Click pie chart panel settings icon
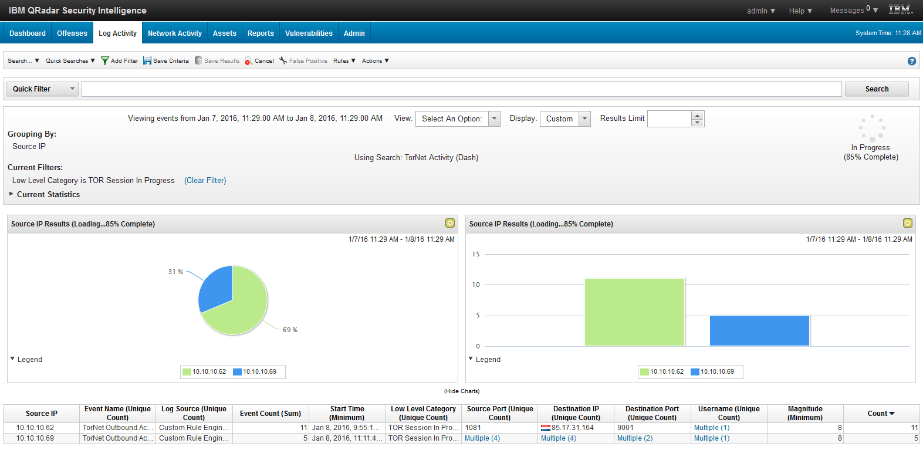 click(x=450, y=223)
